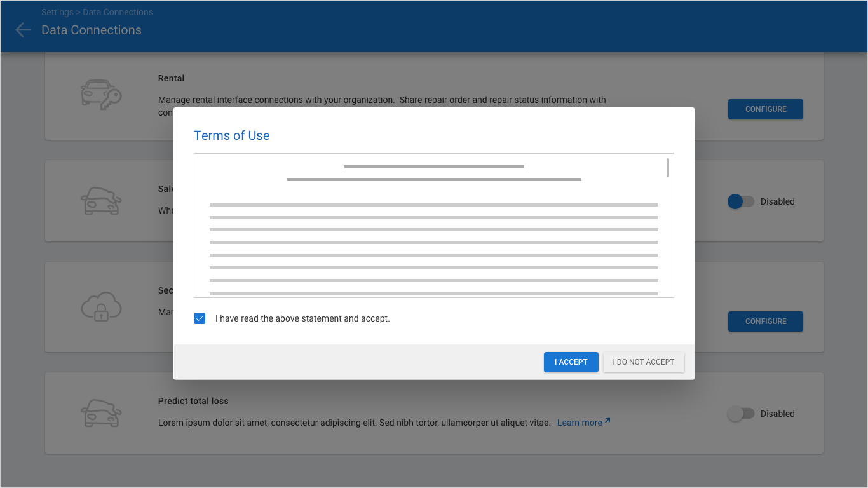This screenshot has width=868, height=488.
Task: Open the Learn more link
Action: (579, 423)
